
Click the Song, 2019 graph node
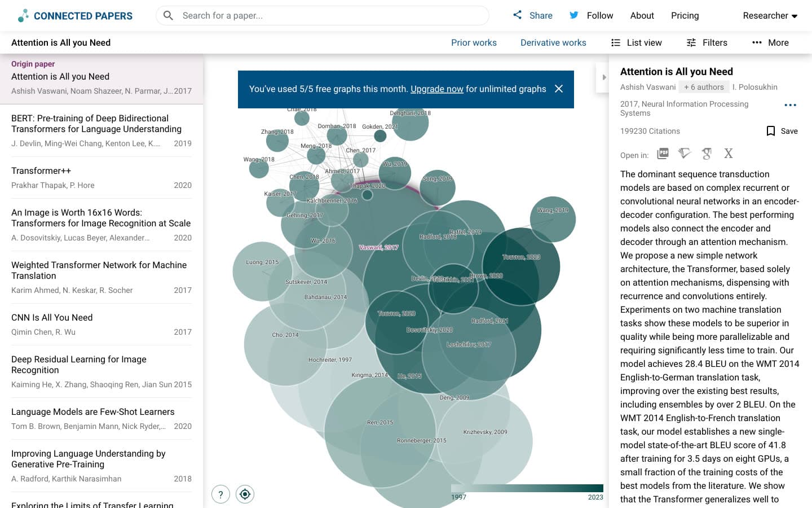[x=438, y=187]
